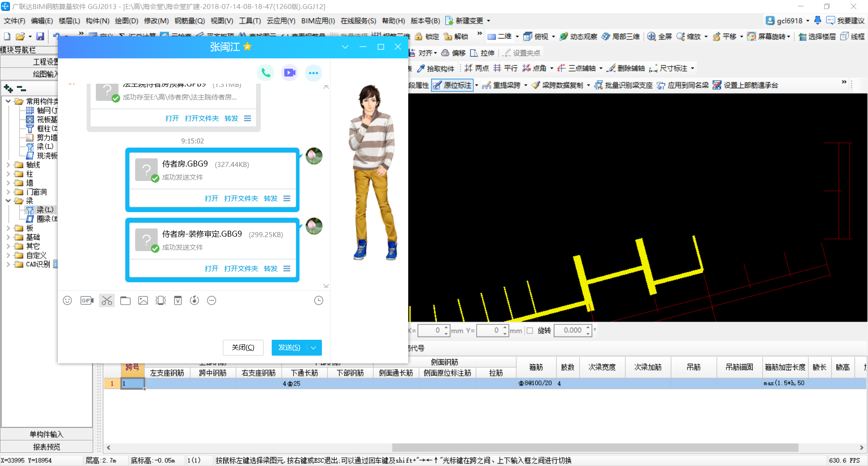Open chat message history clock icon

pos(319,300)
